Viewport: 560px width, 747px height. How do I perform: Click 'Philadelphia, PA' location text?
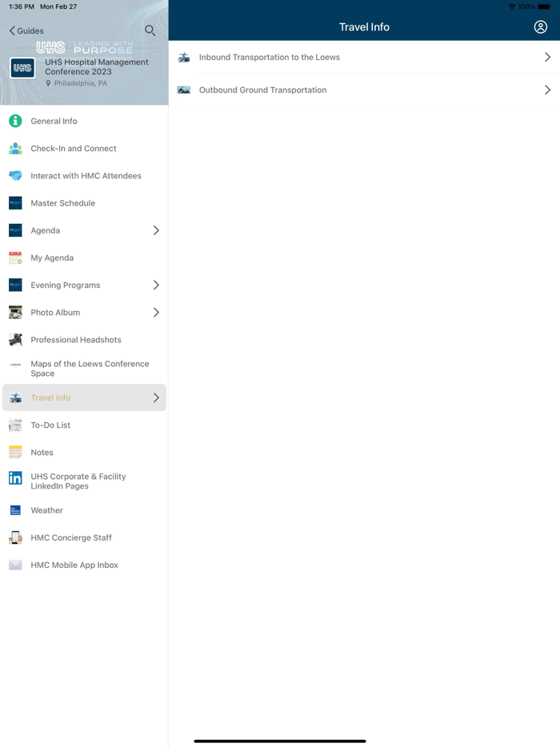click(80, 83)
